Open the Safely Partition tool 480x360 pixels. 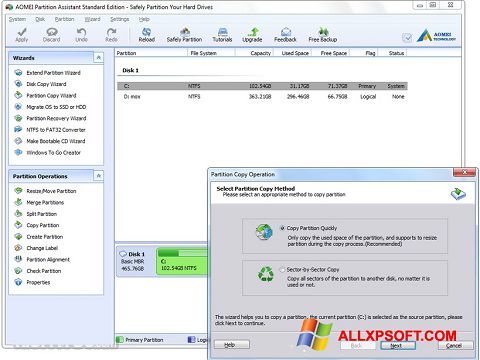click(184, 35)
